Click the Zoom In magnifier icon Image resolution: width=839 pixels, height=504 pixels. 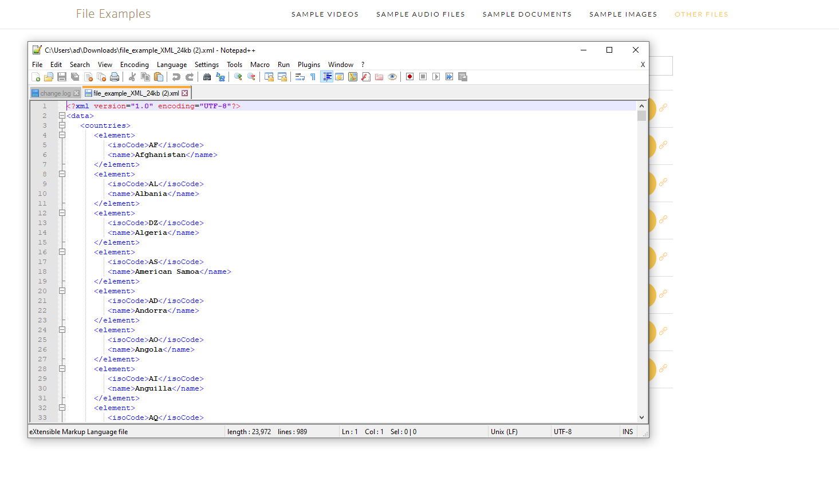(238, 77)
